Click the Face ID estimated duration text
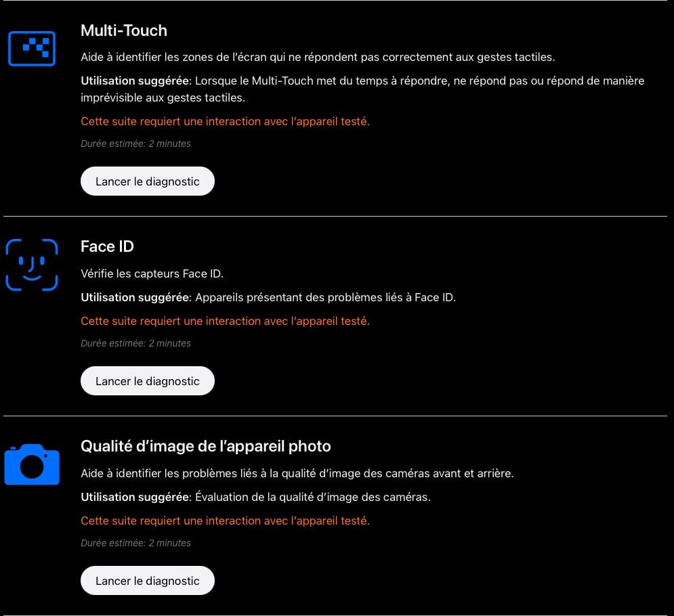The image size is (674, 616). 135,343
